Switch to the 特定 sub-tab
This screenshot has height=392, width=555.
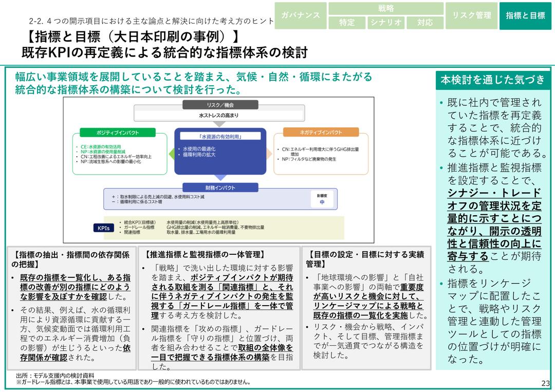click(x=347, y=22)
